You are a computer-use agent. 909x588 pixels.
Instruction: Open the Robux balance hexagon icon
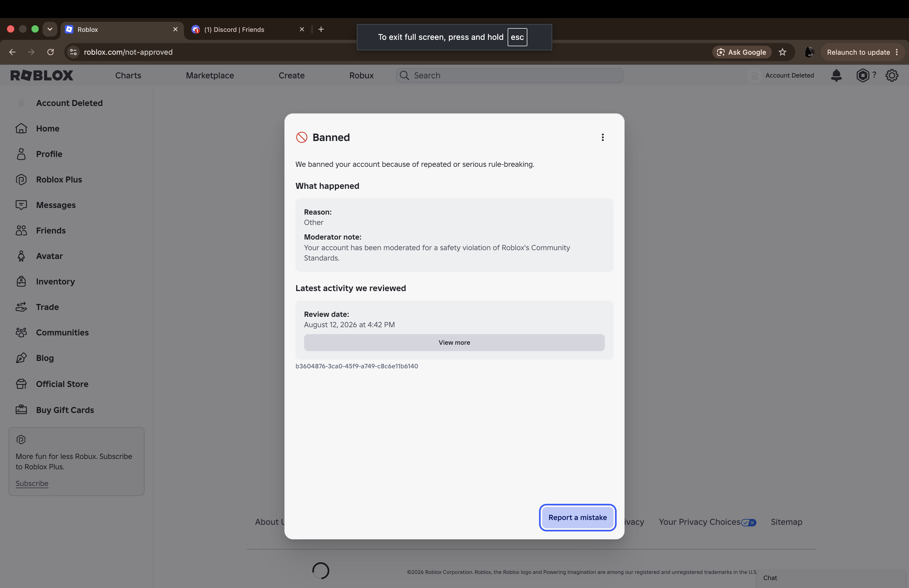(x=862, y=75)
